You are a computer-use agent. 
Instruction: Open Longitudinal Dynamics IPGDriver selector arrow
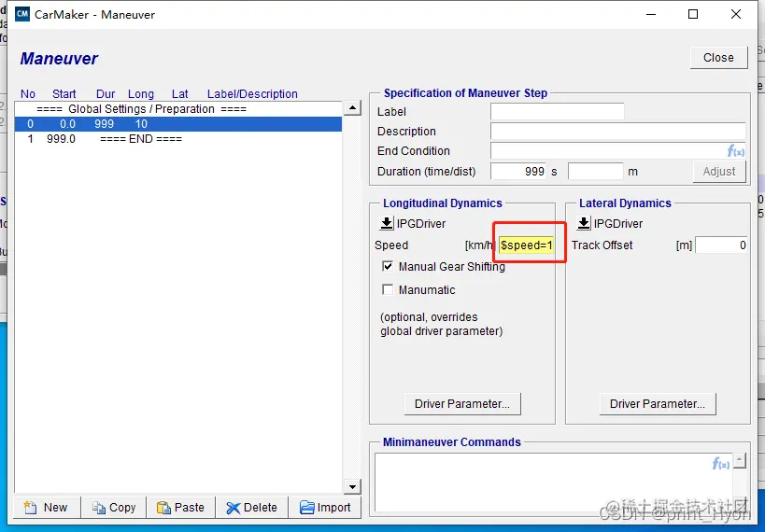click(387, 223)
